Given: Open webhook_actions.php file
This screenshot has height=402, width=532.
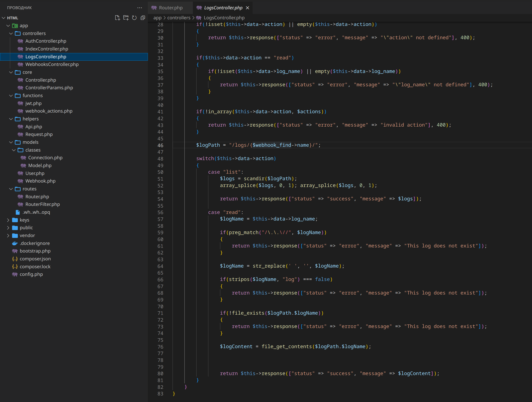Looking at the screenshot, I should click(x=49, y=111).
